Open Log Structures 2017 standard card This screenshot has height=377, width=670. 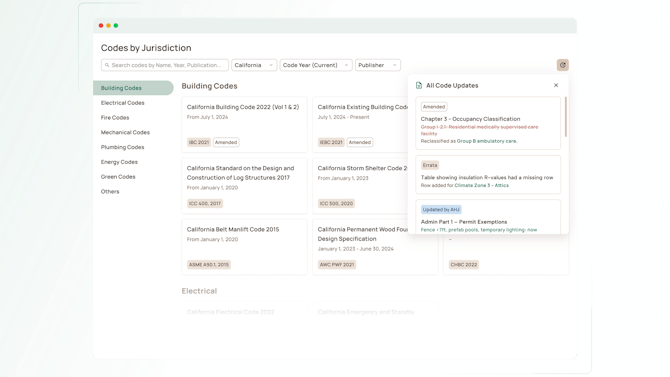244,186
